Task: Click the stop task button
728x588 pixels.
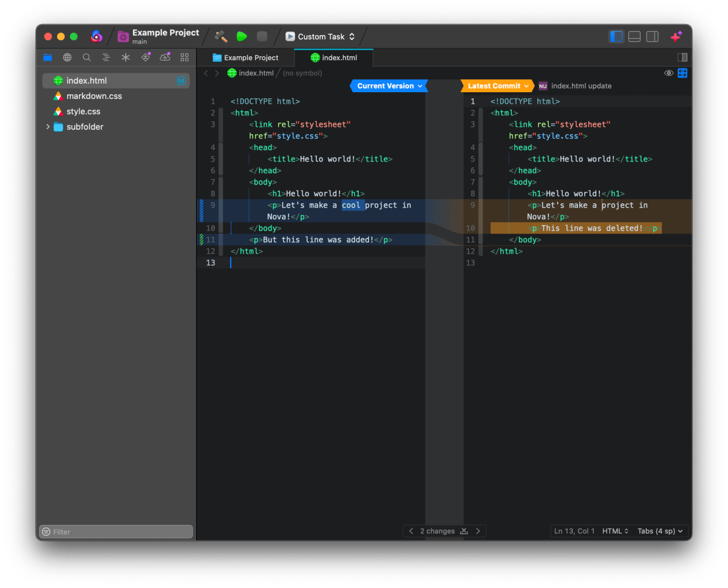Action: pos(262,36)
